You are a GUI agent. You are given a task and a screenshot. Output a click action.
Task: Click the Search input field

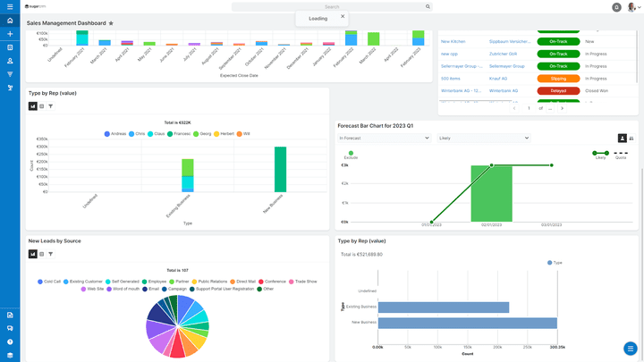tap(331, 6)
